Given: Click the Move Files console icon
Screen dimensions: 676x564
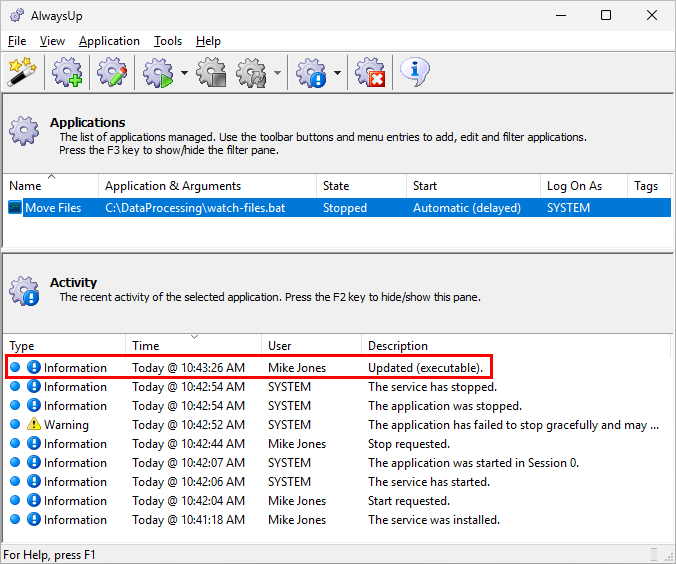Looking at the screenshot, I should (x=15, y=208).
